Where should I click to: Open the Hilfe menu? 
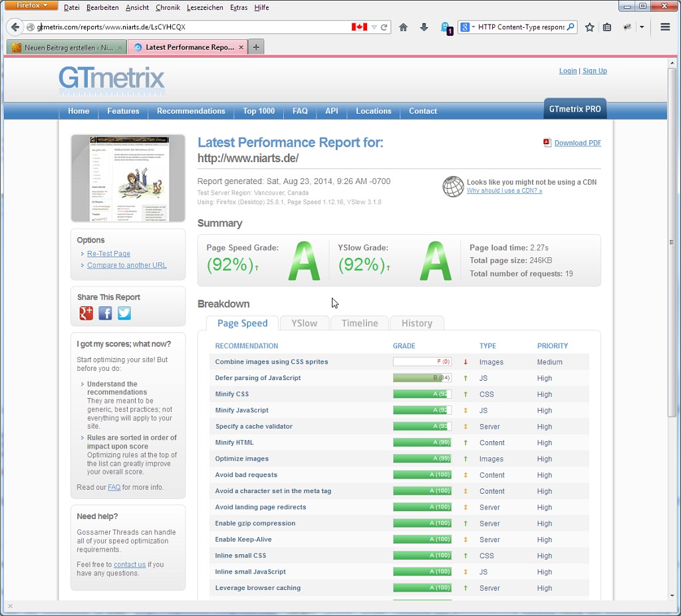pyautogui.click(x=261, y=7)
